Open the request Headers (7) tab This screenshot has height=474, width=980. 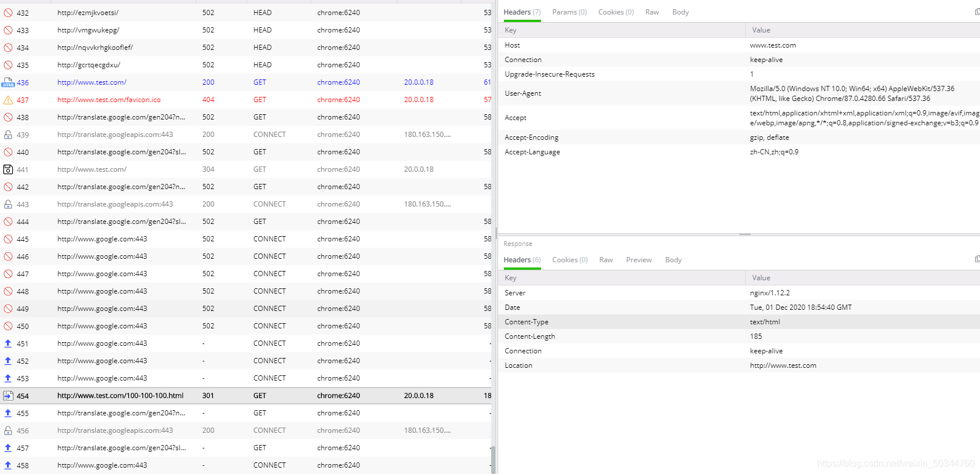coord(522,12)
